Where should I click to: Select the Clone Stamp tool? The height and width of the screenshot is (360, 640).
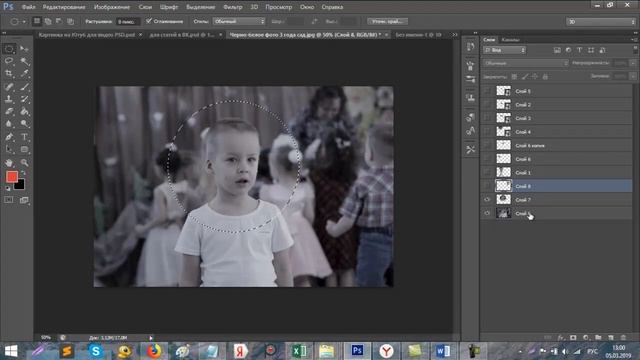9,99
